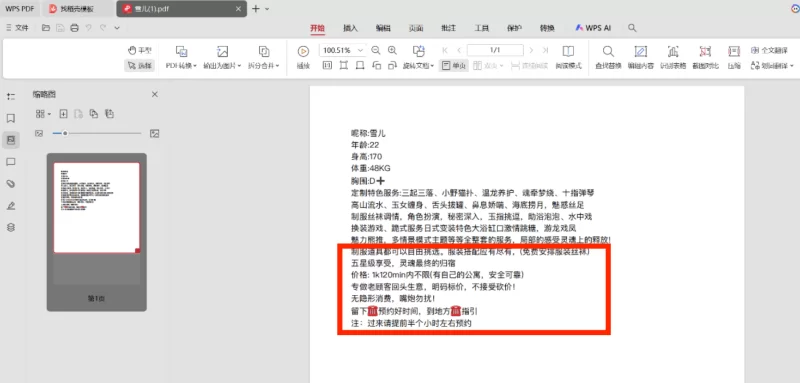Select the 雪儿(1).pdf document tab
The image size is (800, 383).
(182, 9)
